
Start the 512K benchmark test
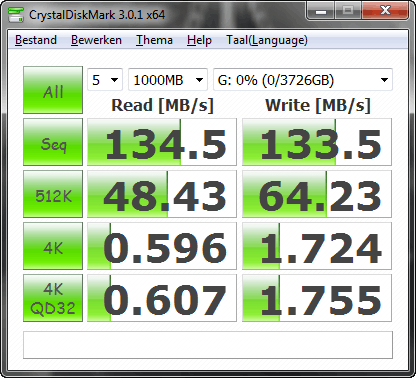[53, 194]
